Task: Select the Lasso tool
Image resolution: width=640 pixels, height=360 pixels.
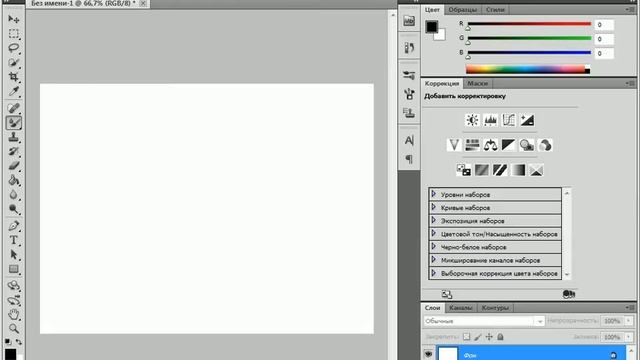Action: tap(13, 48)
